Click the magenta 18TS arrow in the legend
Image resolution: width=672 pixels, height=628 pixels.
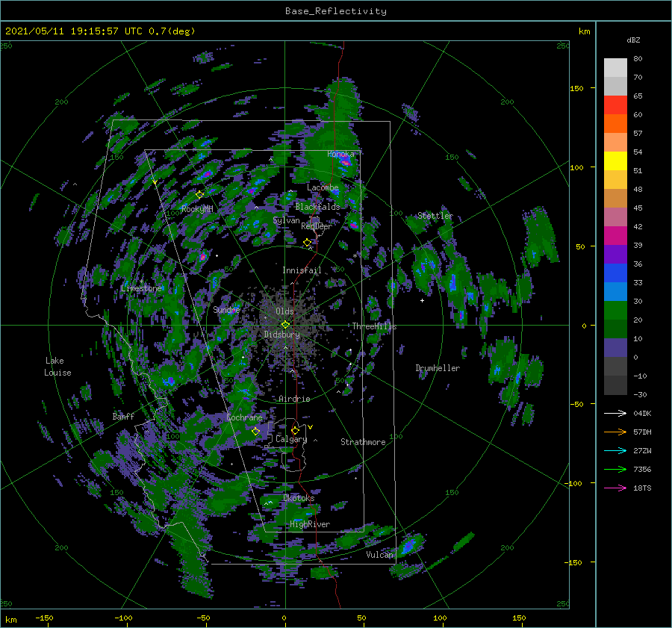pos(615,488)
